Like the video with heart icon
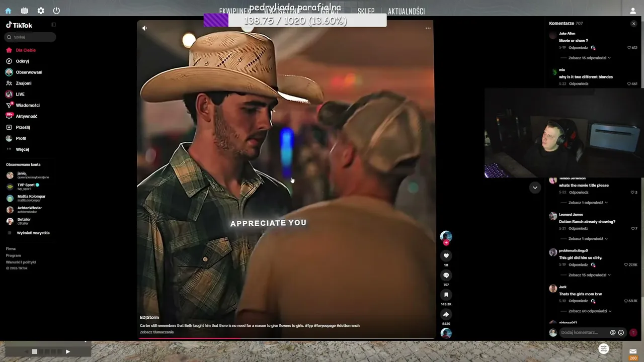The width and height of the screenshot is (644, 362). 446,255
